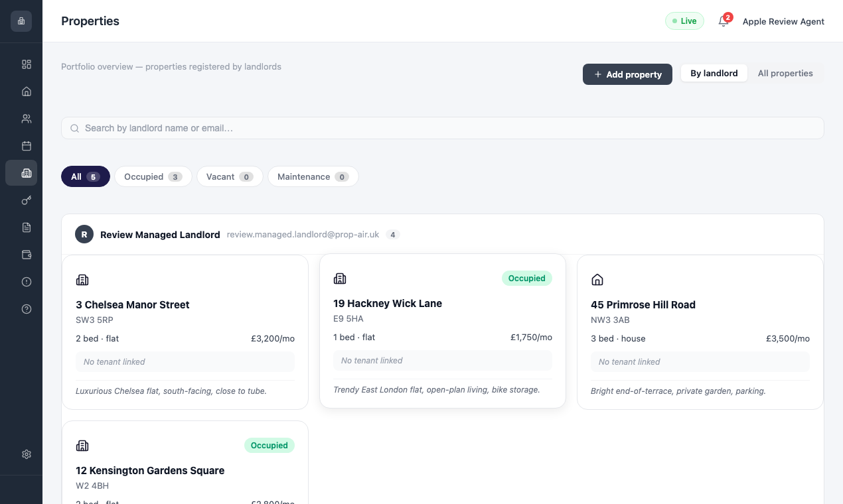
Task: Open the users icon in sidebar
Action: (x=27, y=119)
